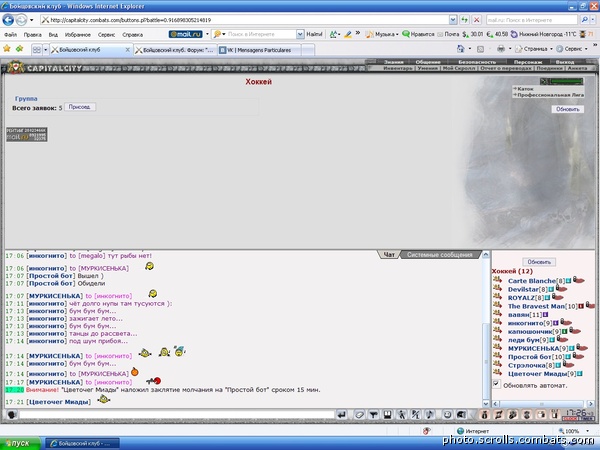The height and width of the screenshot is (450, 600).
Task: Open 'Инвентарь' game menu link
Action: point(398,68)
